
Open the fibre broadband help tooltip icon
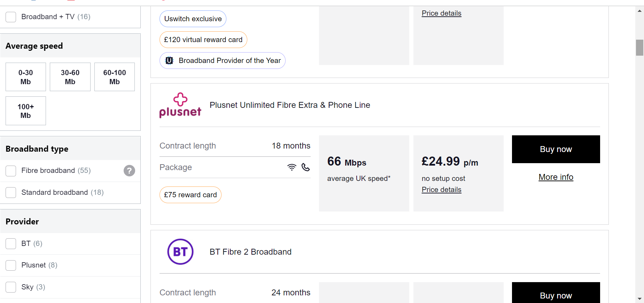pyautogui.click(x=129, y=170)
